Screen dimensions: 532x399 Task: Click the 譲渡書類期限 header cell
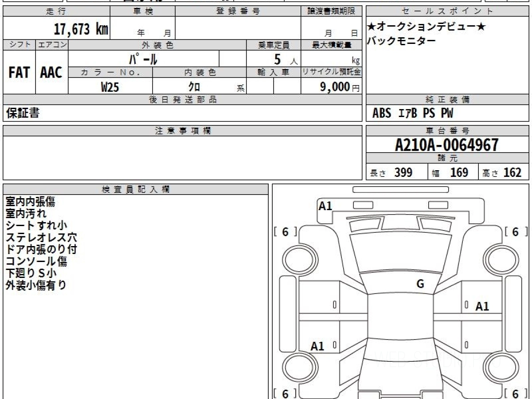coord(332,12)
